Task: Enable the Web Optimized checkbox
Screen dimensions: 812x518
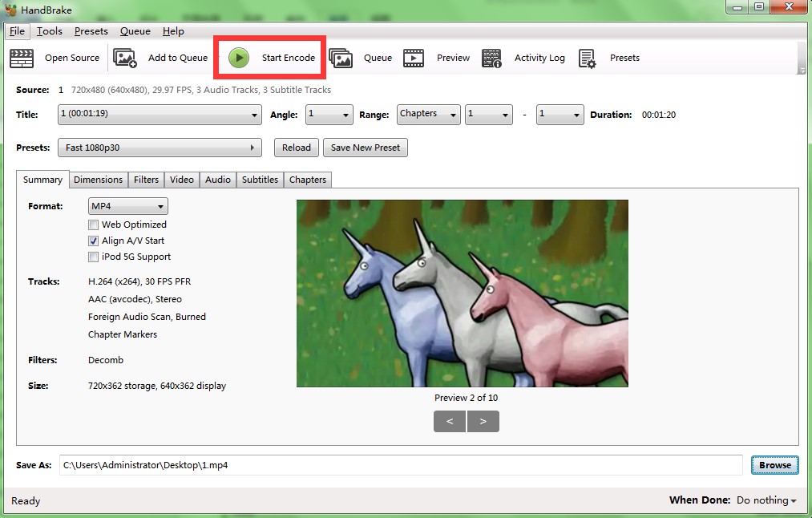Action: tap(93, 225)
